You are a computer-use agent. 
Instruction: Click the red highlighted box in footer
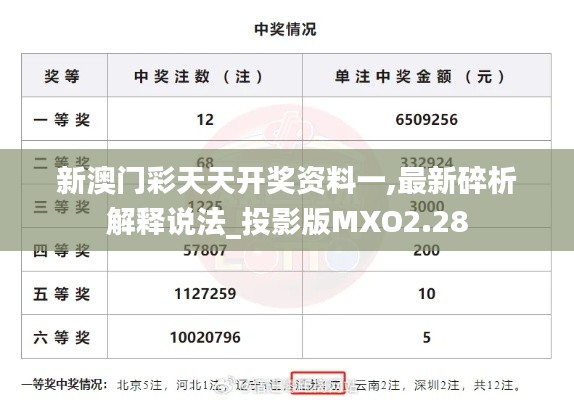click(x=318, y=383)
